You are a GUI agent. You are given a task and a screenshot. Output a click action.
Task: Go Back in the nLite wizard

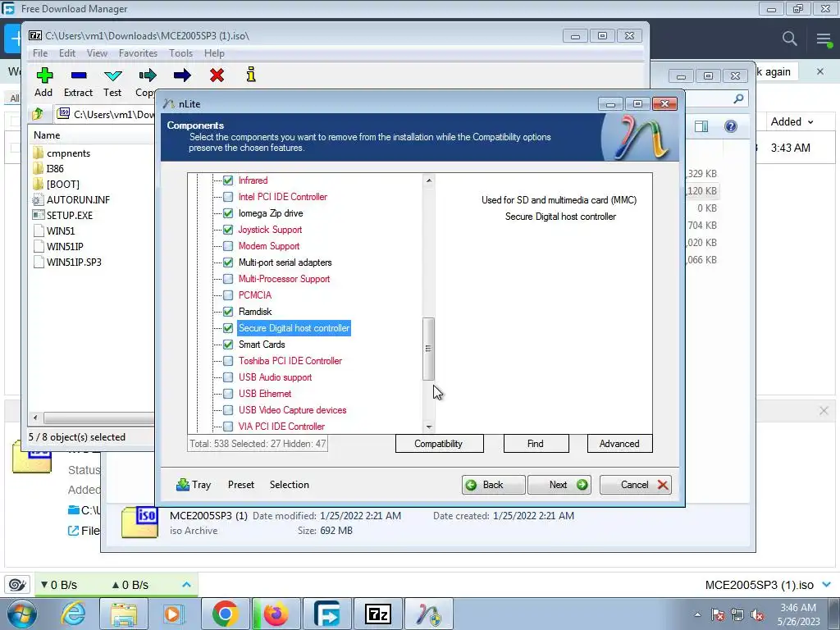(x=493, y=485)
